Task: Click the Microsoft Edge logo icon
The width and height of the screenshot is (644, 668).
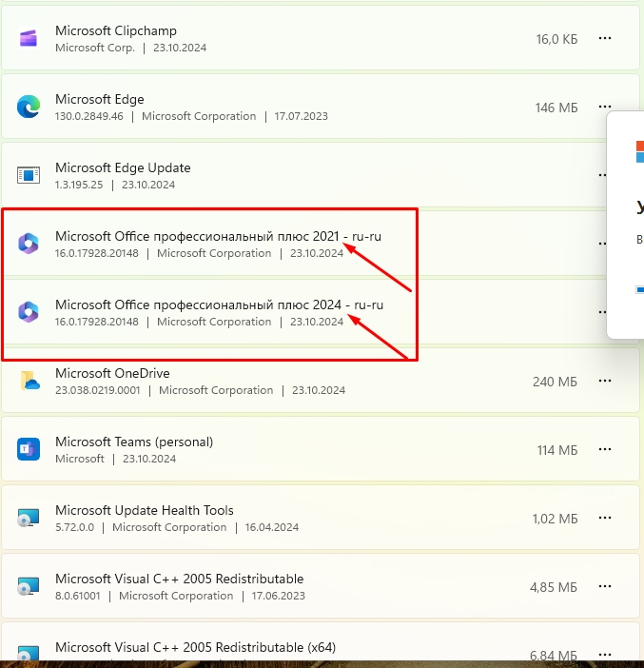Action: [29, 107]
